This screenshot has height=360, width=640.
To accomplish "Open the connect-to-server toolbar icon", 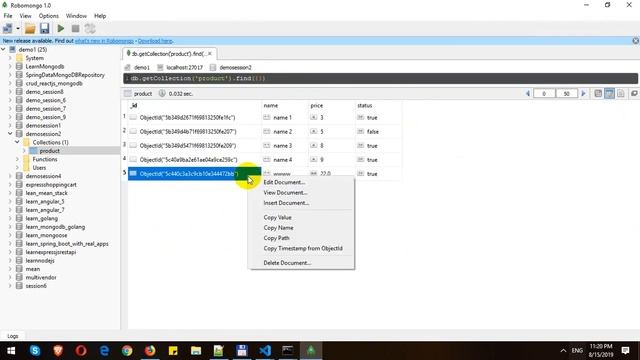I will [7, 29].
